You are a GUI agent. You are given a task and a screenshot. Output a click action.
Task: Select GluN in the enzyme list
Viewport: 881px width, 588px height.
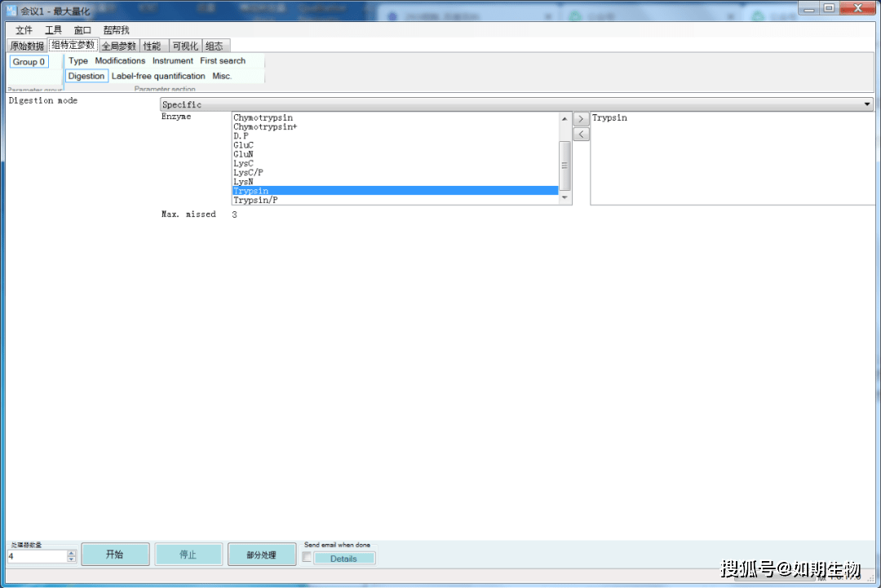[x=395, y=154]
